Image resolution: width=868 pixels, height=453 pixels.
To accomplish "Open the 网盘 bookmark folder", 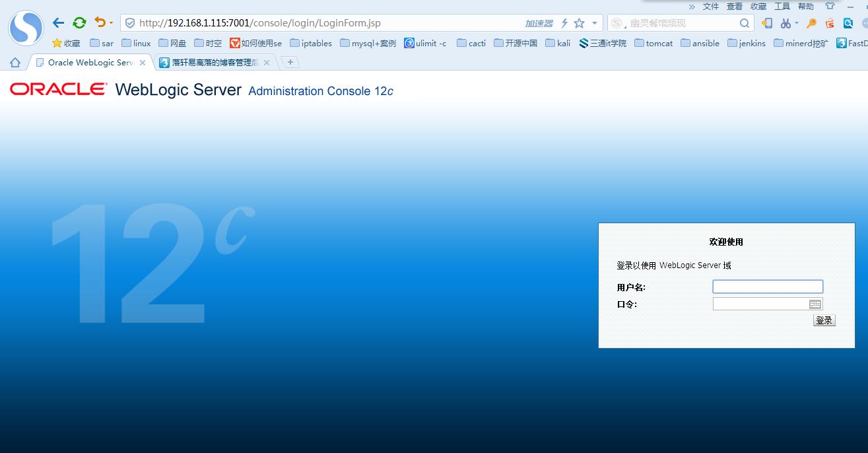I will [x=172, y=43].
